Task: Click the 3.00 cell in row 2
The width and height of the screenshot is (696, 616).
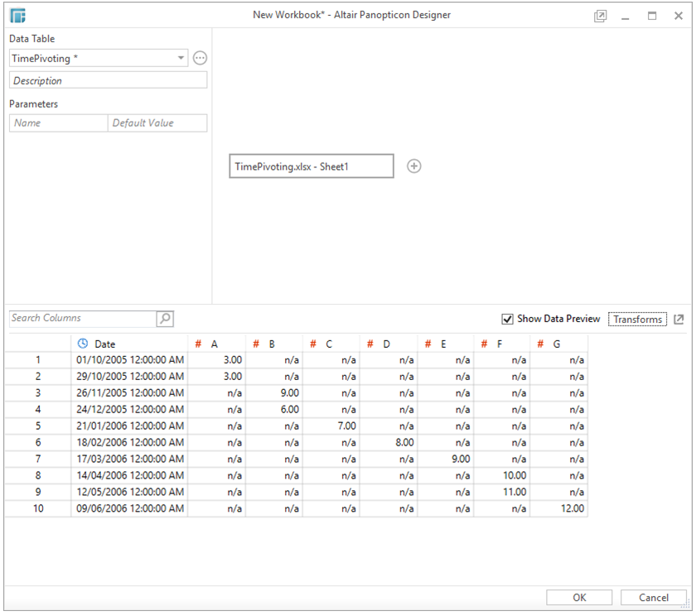Action: [216, 377]
